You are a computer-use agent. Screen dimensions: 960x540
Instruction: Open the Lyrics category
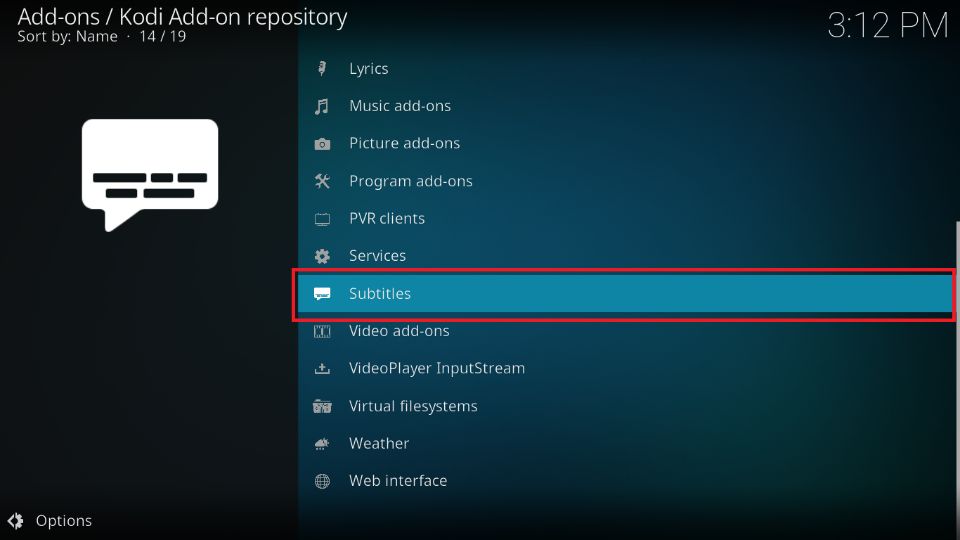pos(626,69)
